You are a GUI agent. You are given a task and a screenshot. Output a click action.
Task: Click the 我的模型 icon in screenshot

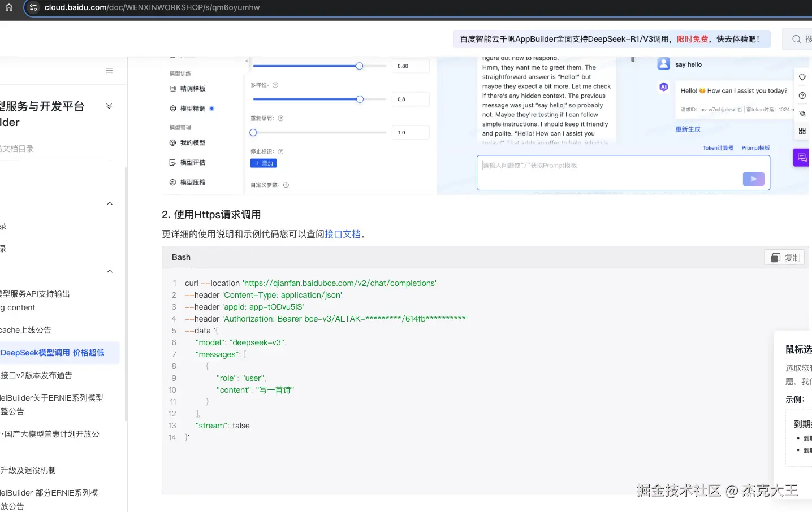173,143
